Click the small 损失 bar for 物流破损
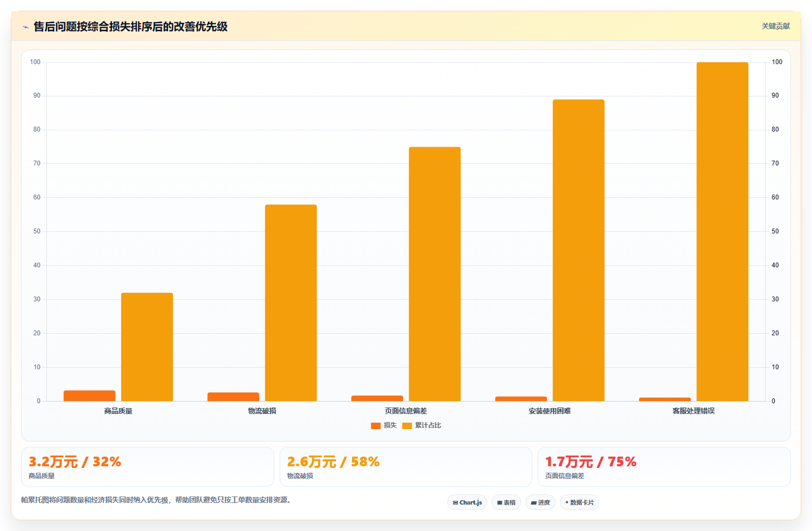The width and height of the screenshot is (812, 531). tap(233, 397)
